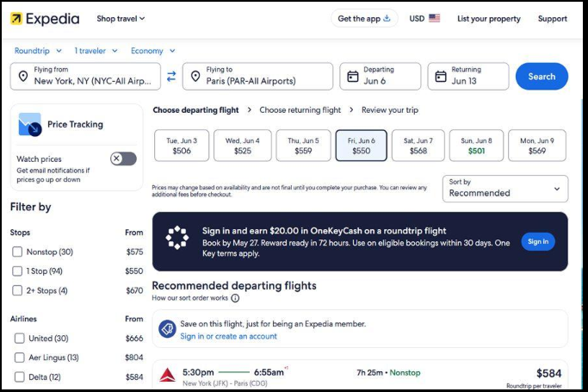Click the download icon beside Get the app
This screenshot has width=588, height=392.
click(387, 18)
